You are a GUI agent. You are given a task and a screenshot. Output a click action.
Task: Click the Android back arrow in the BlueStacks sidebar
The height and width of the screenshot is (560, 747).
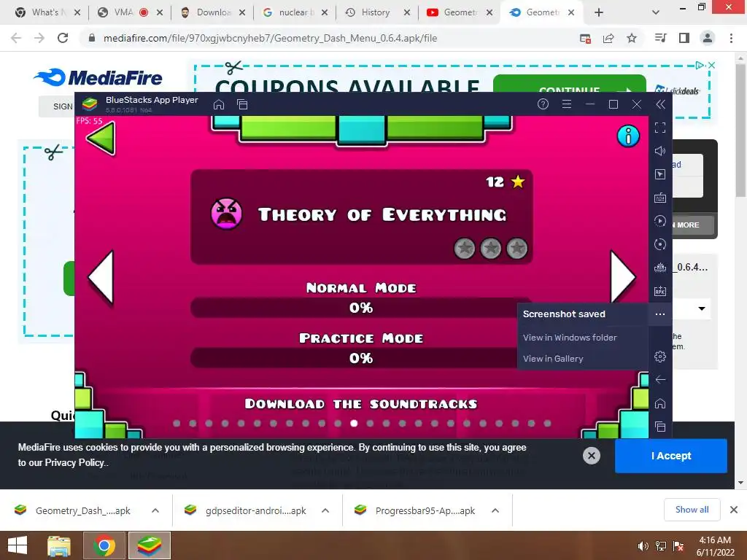[659, 379]
